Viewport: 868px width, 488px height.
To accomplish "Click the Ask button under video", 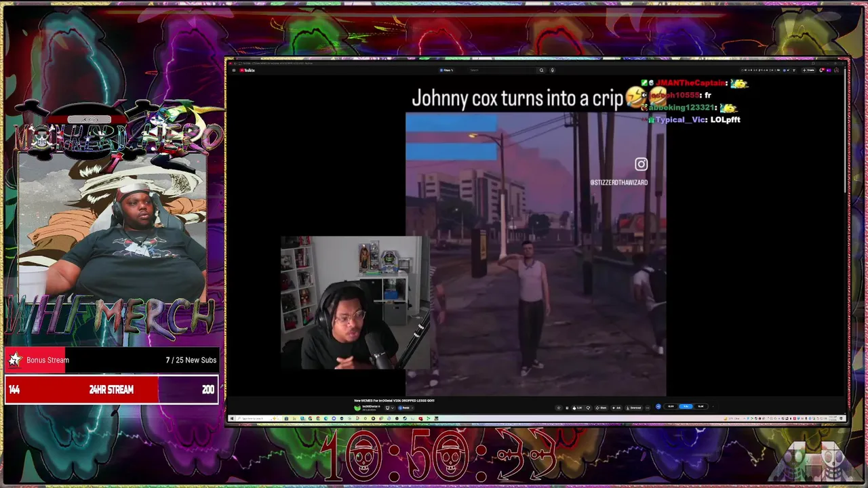I will pyautogui.click(x=616, y=408).
